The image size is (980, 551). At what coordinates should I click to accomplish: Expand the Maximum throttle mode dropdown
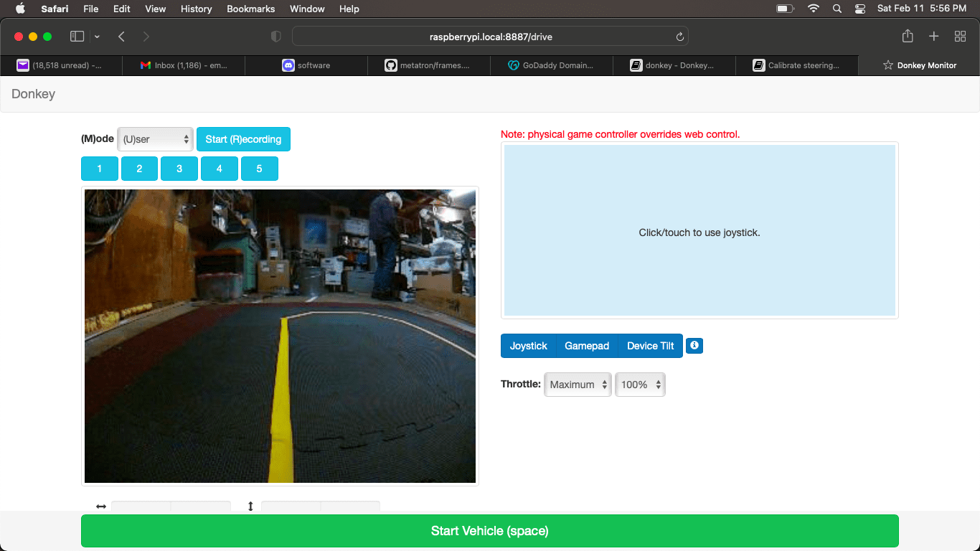pyautogui.click(x=578, y=385)
